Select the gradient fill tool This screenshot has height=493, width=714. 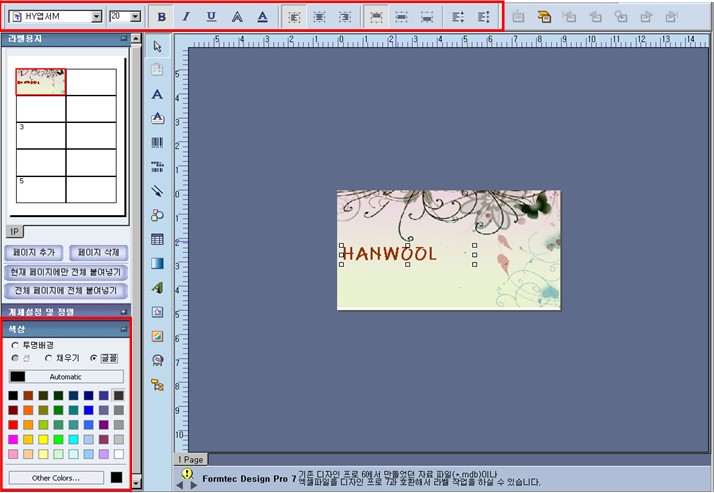(157, 264)
